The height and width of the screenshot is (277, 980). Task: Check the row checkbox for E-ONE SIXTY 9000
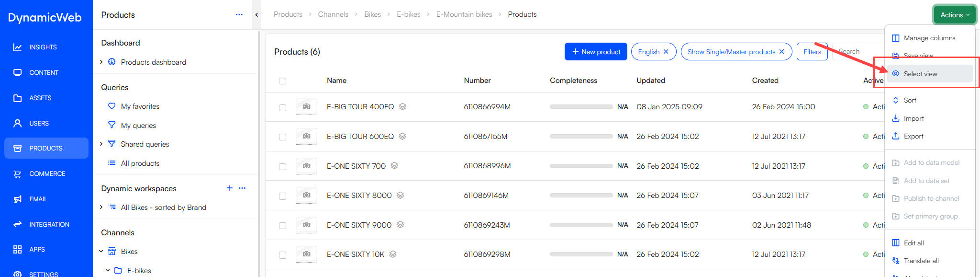pyautogui.click(x=282, y=225)
